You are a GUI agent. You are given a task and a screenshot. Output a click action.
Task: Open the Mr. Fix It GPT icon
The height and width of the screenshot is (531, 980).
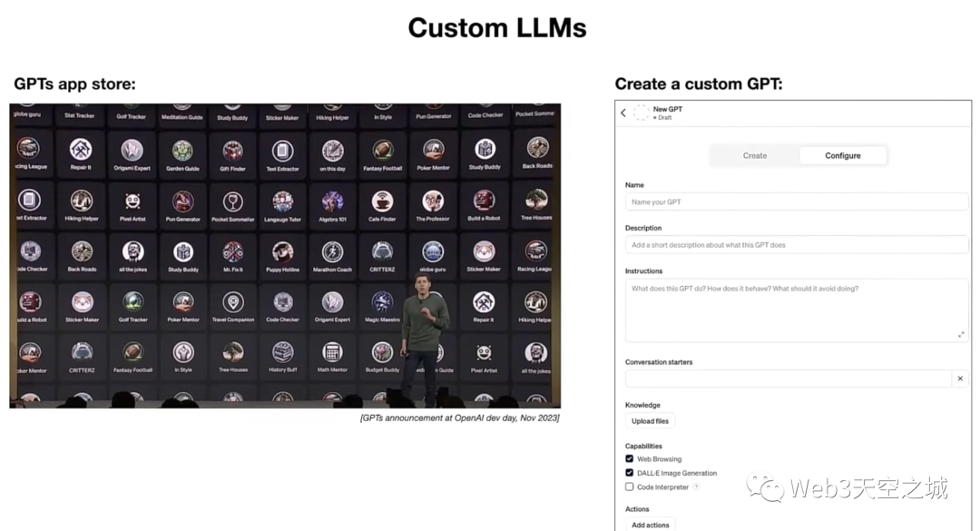[x=232, y=252]
